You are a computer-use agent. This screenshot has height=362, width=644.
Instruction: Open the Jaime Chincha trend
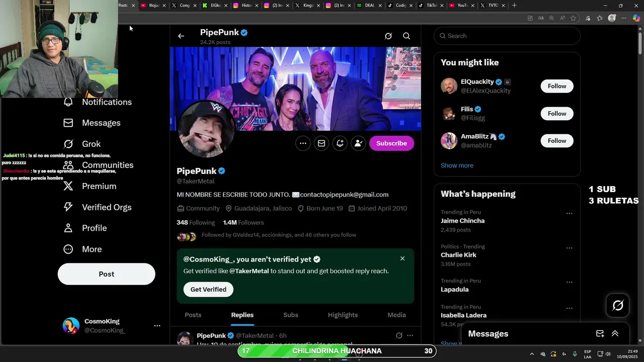pyautogui.click(x=462, y=221)
